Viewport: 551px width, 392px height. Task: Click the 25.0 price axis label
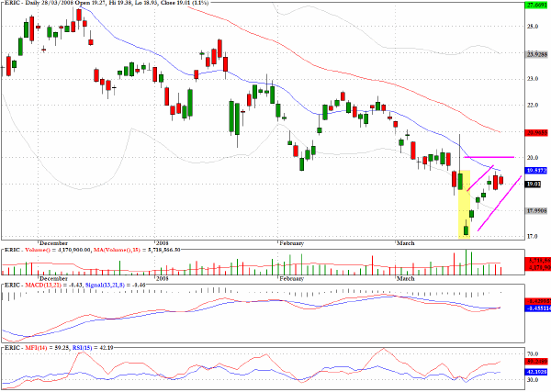pyautogui.click(x=533, y=27)
